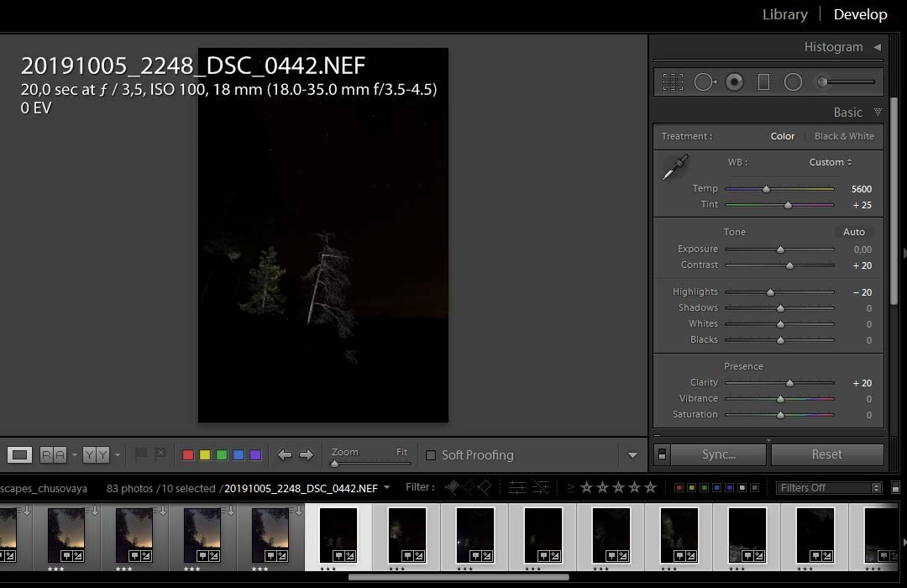Click the Reset button
This screenshot has height=588, width=907.
tap(826, 454)
